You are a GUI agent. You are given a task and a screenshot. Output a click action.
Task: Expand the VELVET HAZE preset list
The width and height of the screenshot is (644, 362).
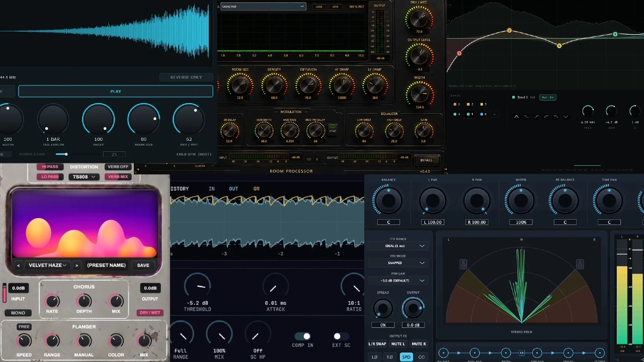[47, 265]
